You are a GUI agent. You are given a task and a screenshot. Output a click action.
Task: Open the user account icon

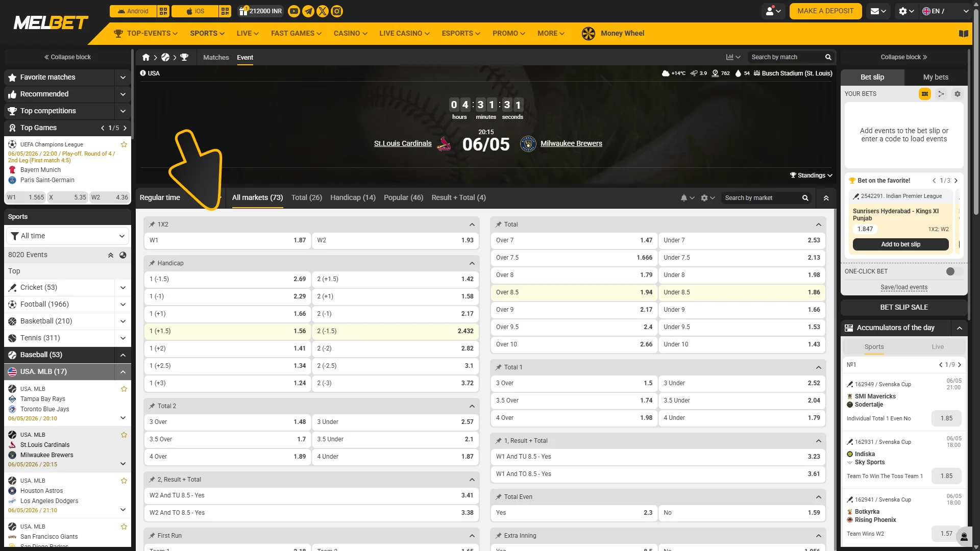pos(770,11)
